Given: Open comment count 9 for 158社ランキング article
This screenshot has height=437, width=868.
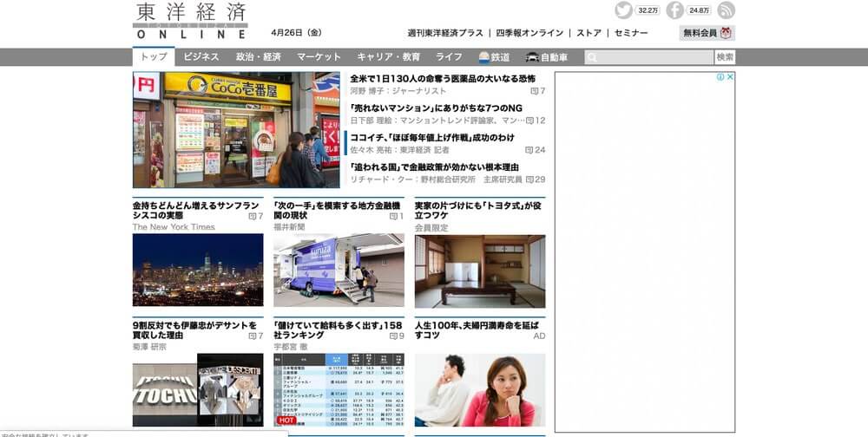Looking at the screenshot, I should (397, 336).
